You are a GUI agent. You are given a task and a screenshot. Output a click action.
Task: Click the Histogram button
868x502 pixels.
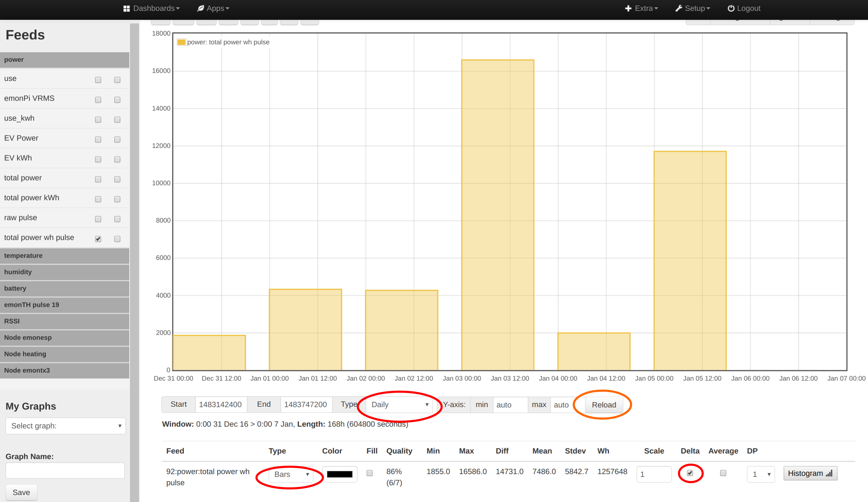click(810, 474)
